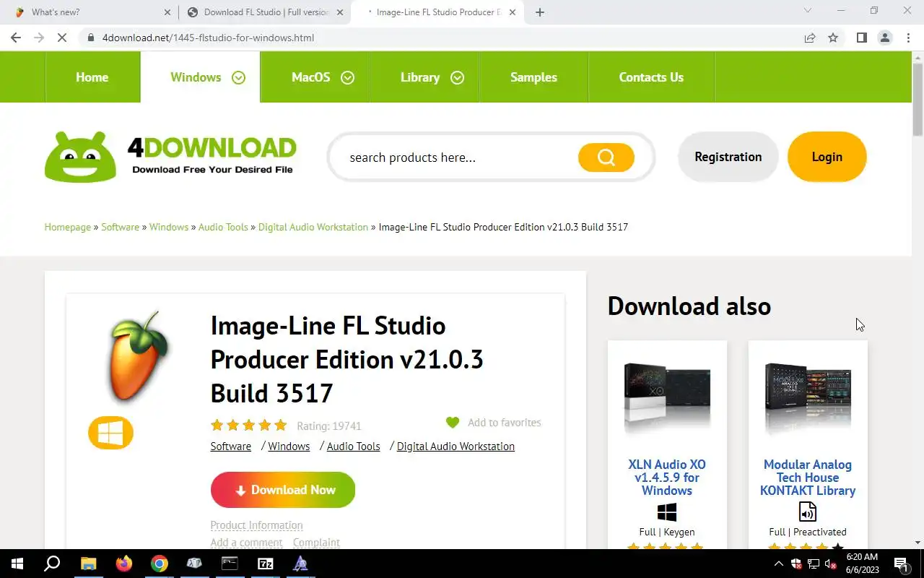The image size is (924, 578).
Task: Open the browser side panel icon
Action: (861, 38)
